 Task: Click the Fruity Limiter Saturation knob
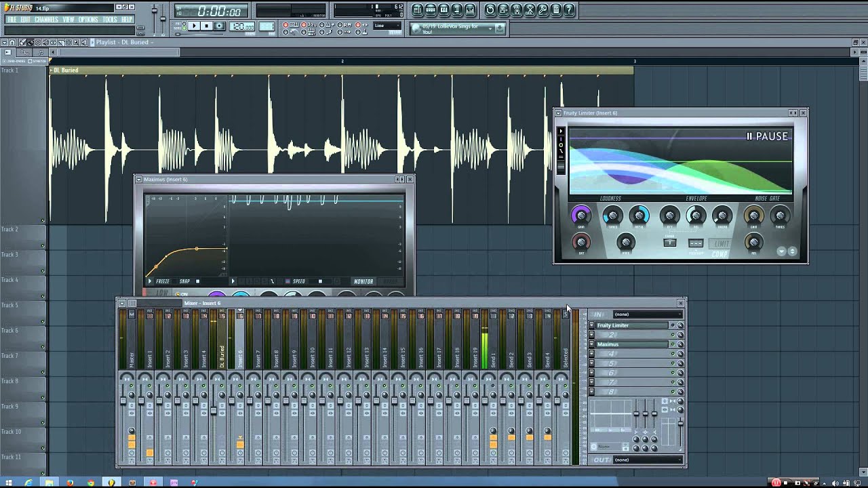581,242
